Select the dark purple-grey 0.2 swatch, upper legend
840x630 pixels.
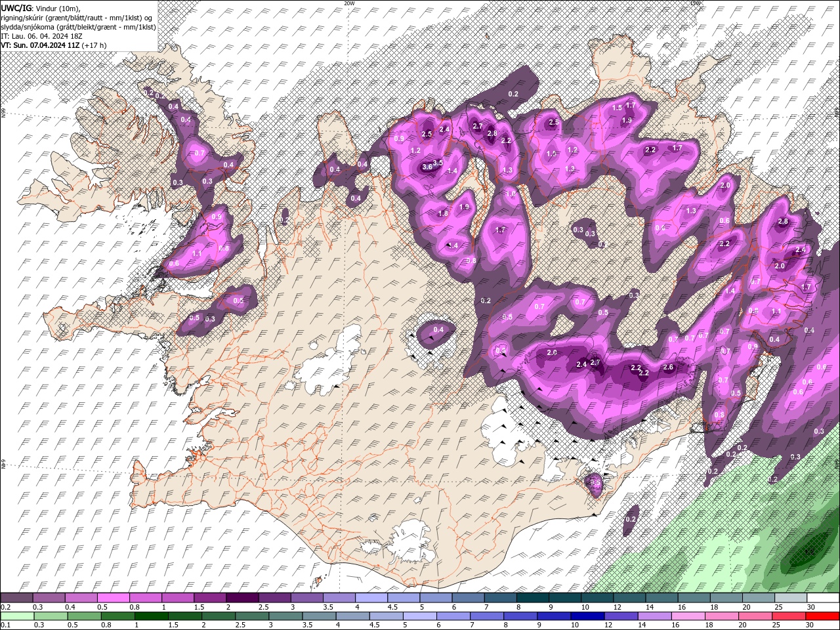coord(16,598)
